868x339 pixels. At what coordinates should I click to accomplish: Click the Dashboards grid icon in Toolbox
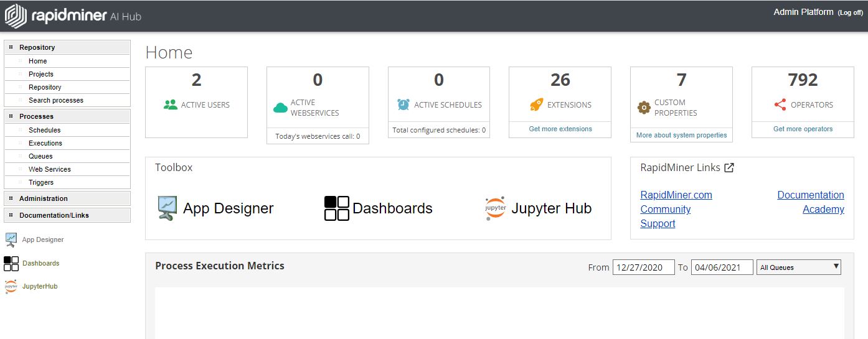(x=337, y=208)
